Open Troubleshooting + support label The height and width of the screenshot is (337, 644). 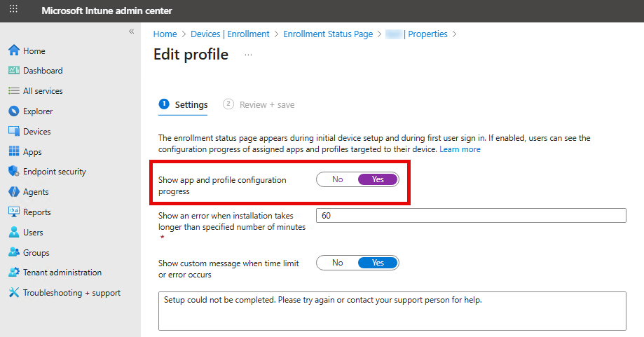(x=72, y=293)
